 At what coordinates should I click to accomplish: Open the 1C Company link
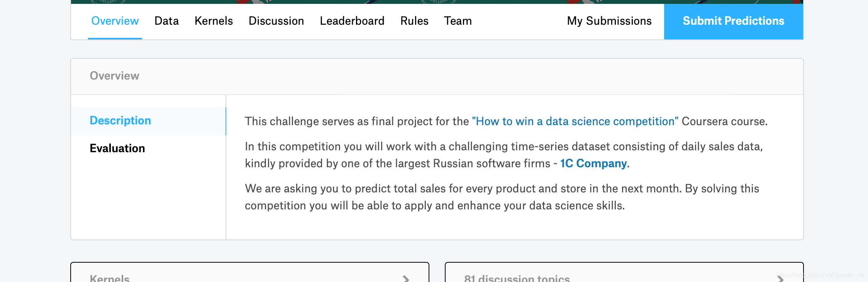593,163
